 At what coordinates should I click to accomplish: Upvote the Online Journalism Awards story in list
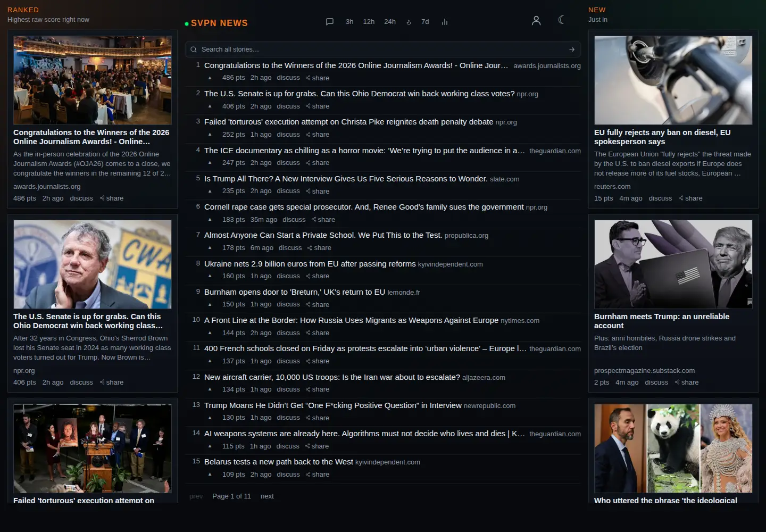pyautogui.click(x=210, y=78)
